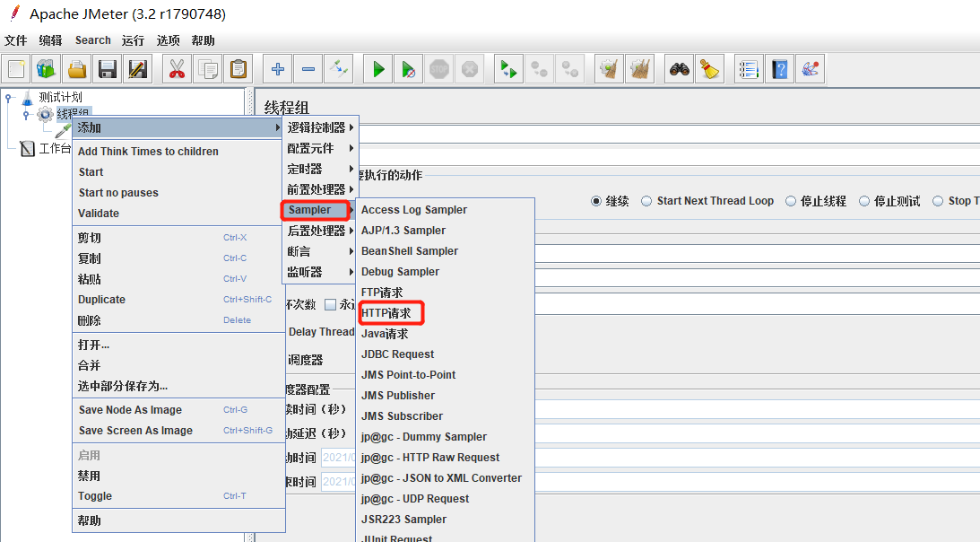Click the New test plan toolbar icon
The width and height of the screenshot is (980, 542).
[16, 69]
